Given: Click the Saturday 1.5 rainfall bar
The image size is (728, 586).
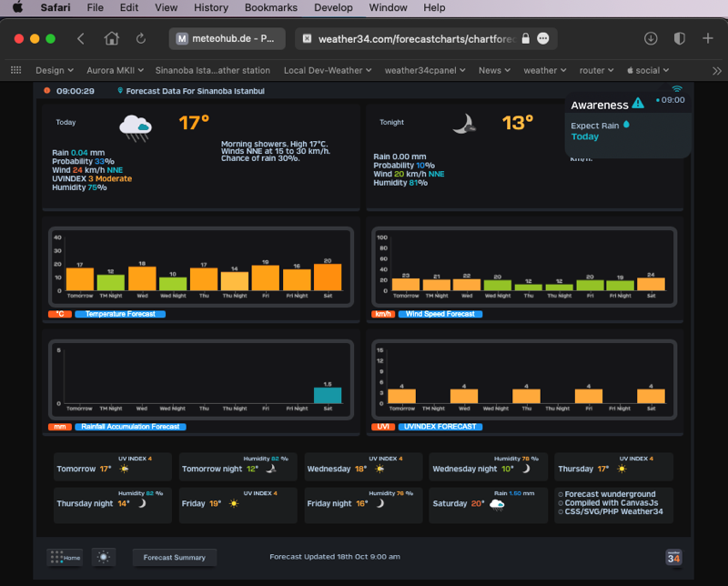Looking at the screenshot, I should pyautogui.click(x=328, y=395).
